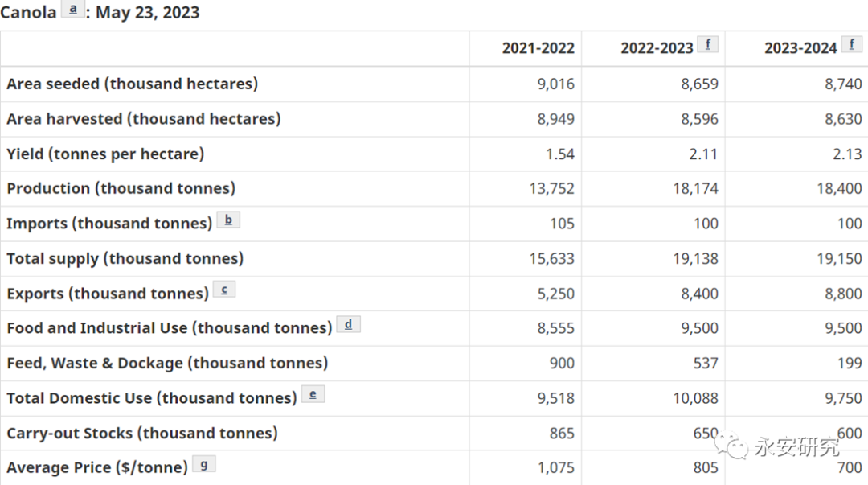The image size is (868, 485).
Task: Click Total supply 2023-2024 value 19,150
Action: [839, 258]
